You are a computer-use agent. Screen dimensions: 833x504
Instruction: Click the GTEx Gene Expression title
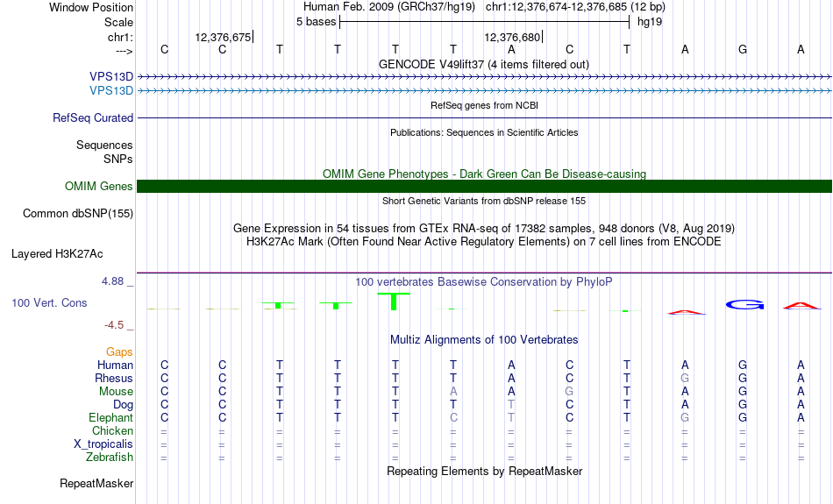pos(484,229)
